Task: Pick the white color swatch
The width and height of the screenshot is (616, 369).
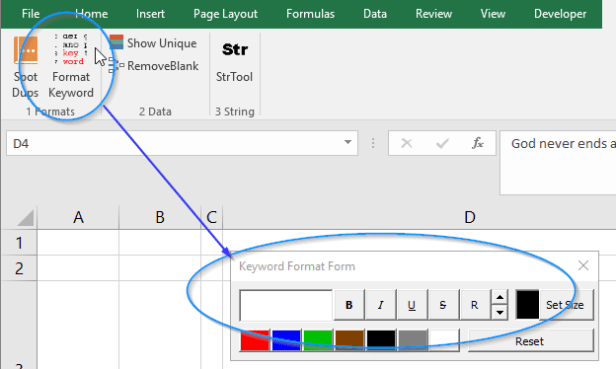Action: pos(444,340)
